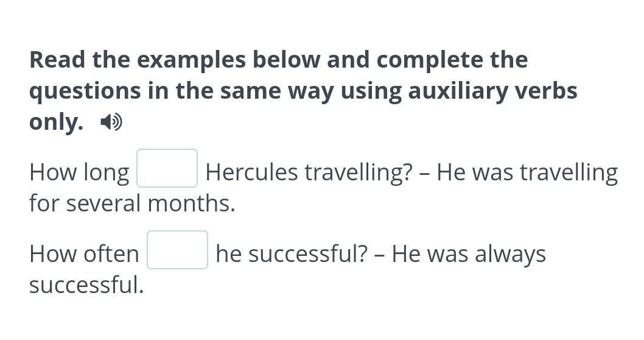Click the bold word "questions"
644x340 pixels.
(83, 91)
